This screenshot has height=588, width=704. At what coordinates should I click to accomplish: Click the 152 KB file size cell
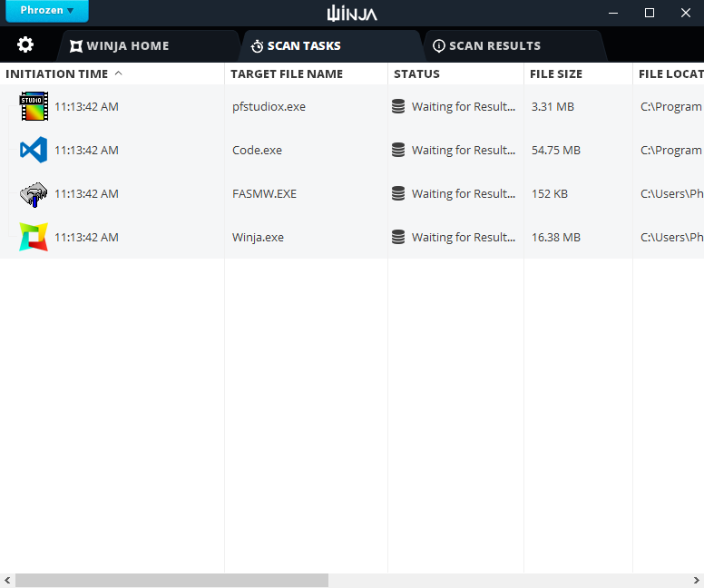[550, 193]
